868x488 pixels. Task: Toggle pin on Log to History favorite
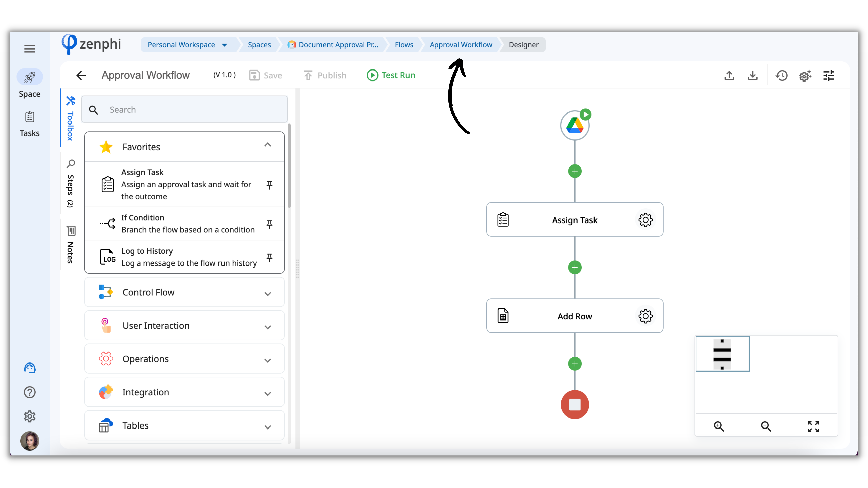(x=269, y=257)
